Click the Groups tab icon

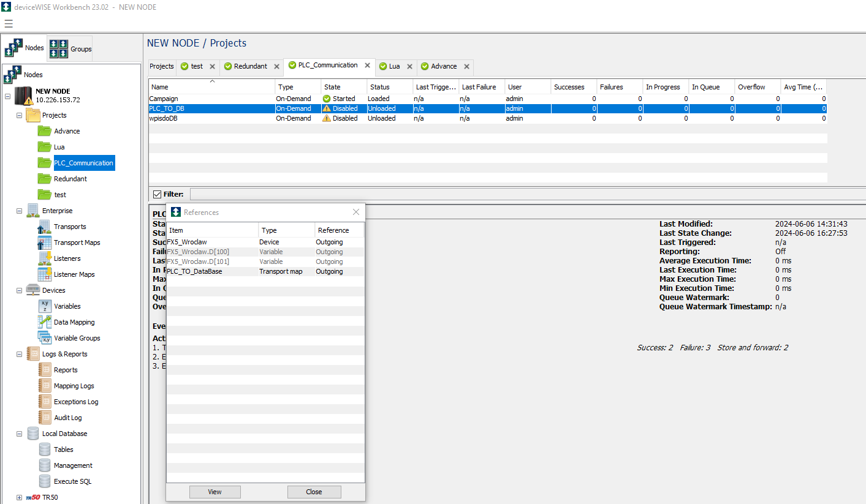(x=59, y=49)
